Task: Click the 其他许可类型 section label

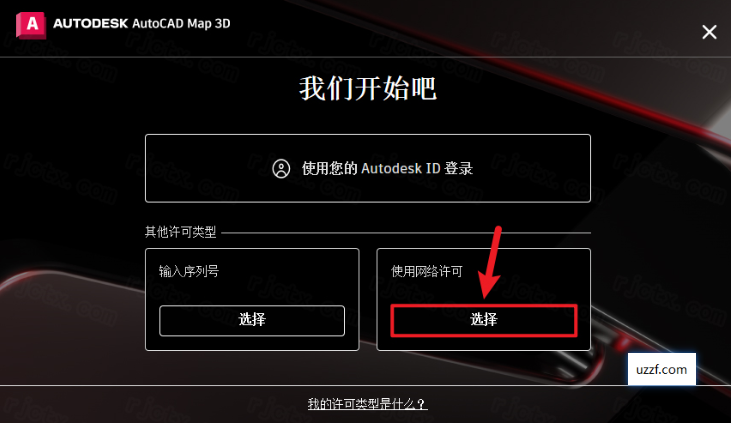Action: point(180,232)
